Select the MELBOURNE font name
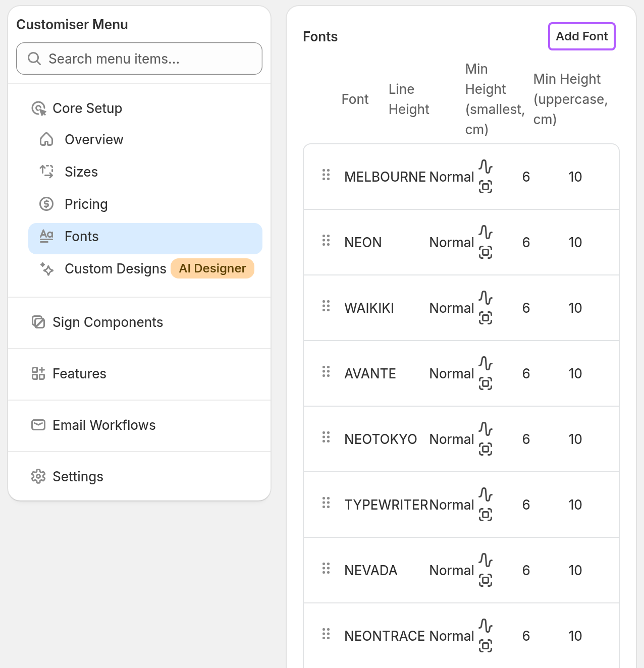 pos(385,177)
